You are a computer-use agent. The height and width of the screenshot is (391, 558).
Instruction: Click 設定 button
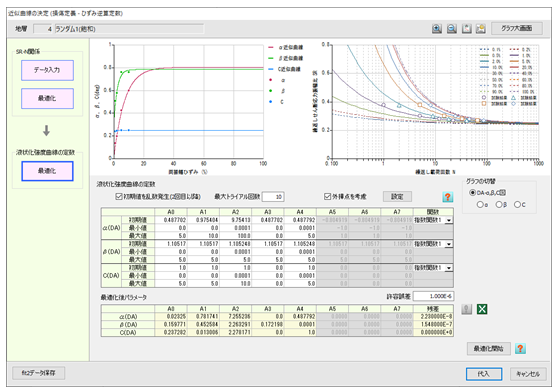(x=397, y=196)
